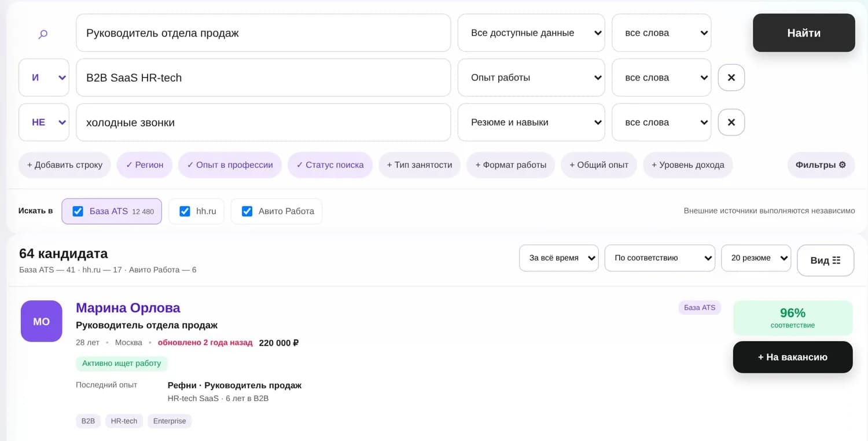This screenshot has height=441, width=868.
Task: Switch layout with the Вид button
Action: 825,260
